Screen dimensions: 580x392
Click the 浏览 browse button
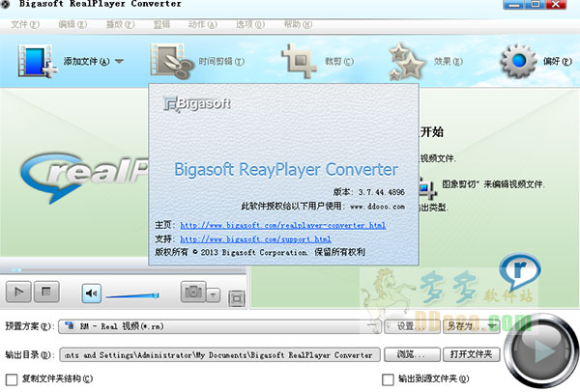click(412, 354)
